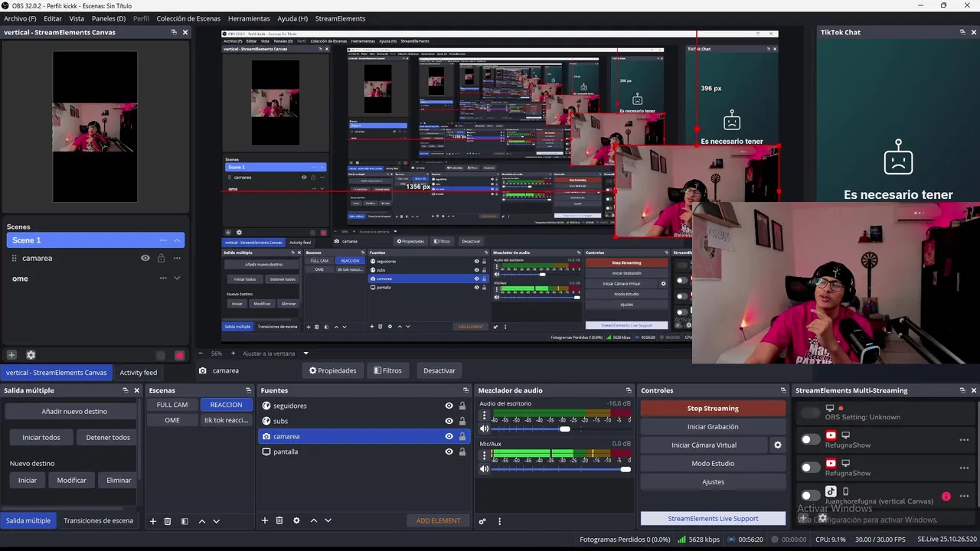
Task: Add a new source in Fuentes panel
Action: pyautogui.click(x=265, y=520)
